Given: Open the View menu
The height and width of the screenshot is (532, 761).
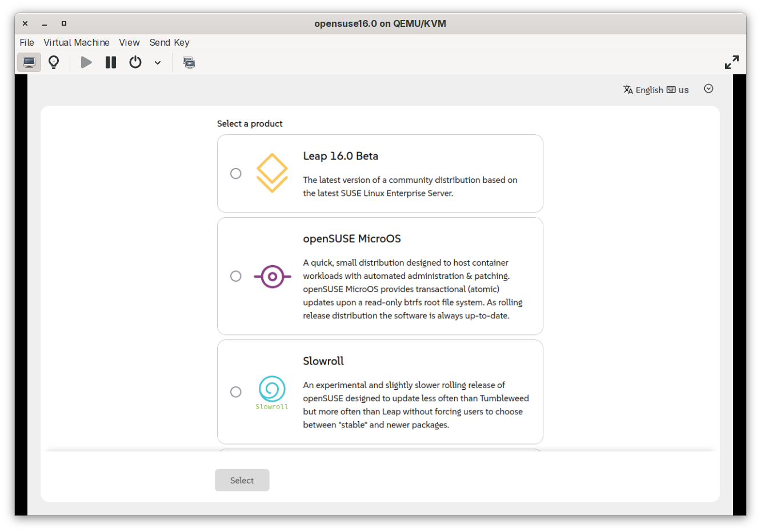Looking at the screenshot, I should tap(129, 42).
